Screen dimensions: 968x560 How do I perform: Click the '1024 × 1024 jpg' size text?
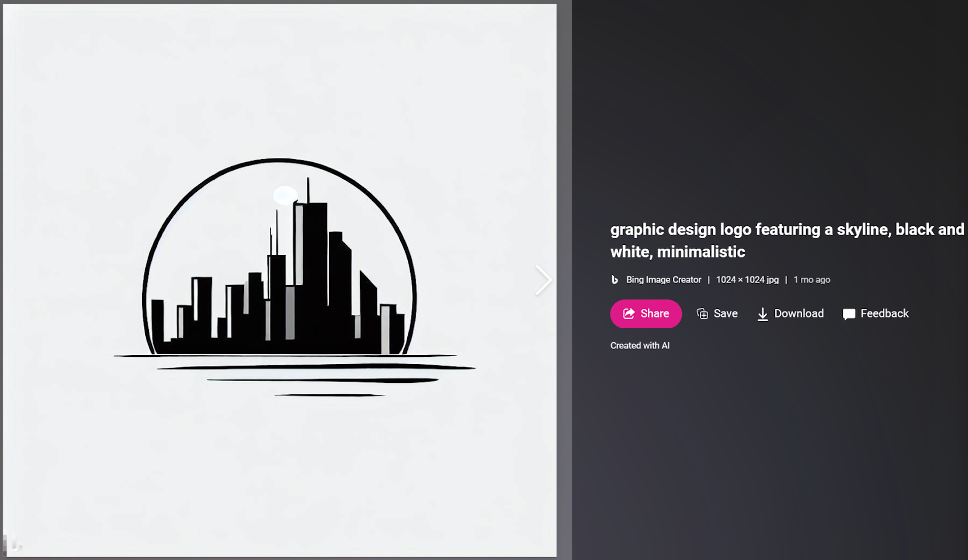tap(747, 280)
